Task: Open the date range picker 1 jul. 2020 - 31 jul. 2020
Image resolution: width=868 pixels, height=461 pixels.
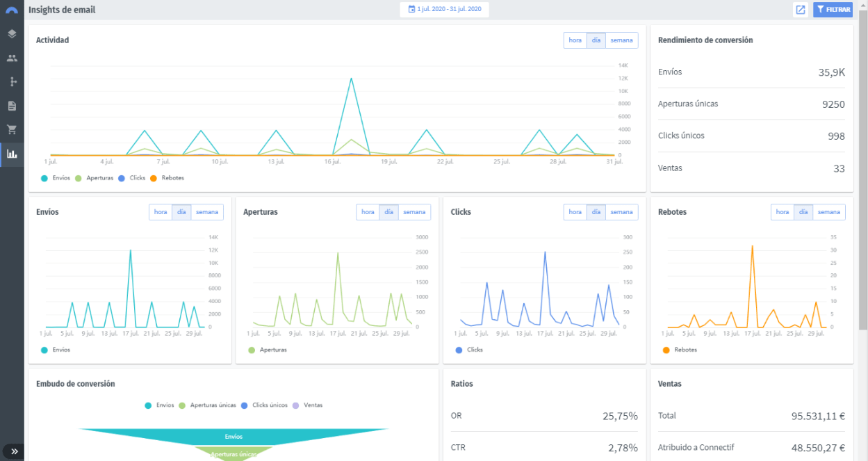Action: click(444, 10)
